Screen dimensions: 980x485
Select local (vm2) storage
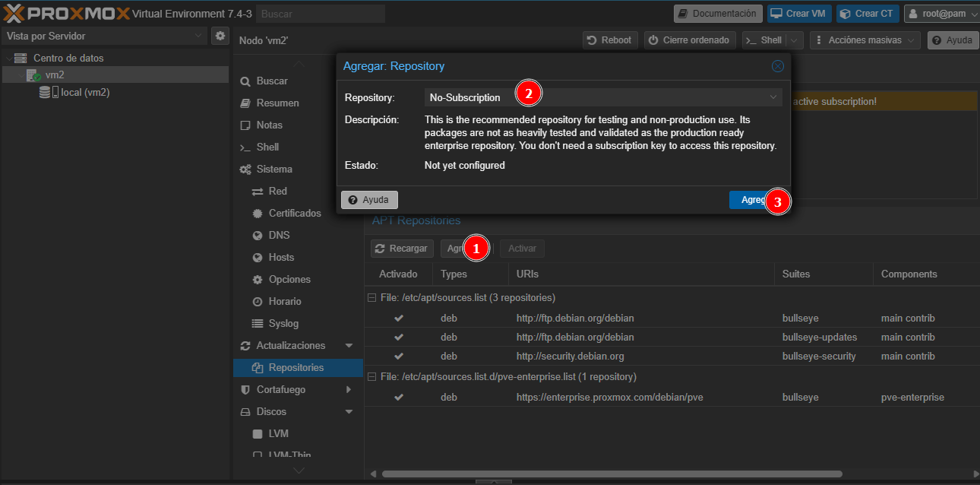tap(85, 92)
